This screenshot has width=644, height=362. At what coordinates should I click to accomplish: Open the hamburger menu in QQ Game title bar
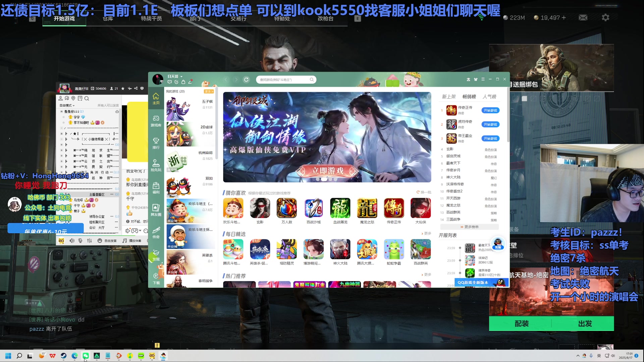tap(483, 79)
